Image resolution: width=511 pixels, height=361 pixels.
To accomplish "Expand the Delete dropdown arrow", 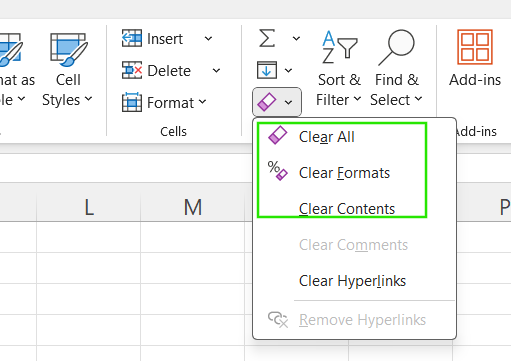I will [216, 70].
